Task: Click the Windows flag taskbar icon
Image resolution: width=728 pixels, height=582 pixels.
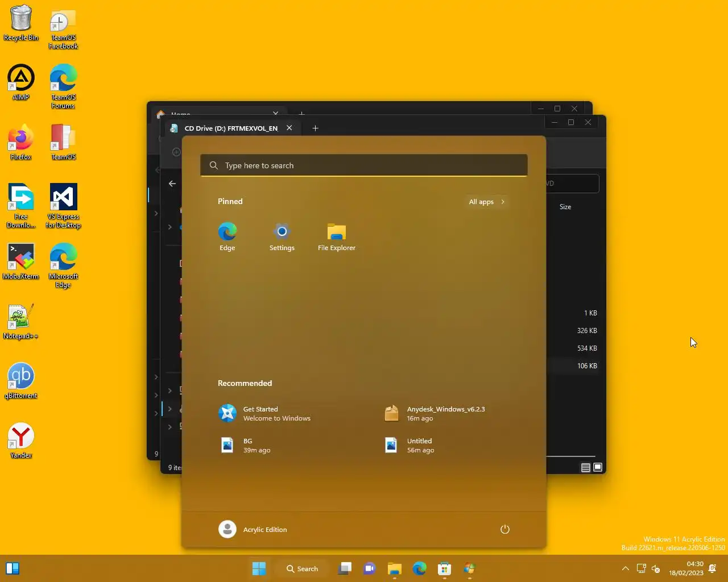Action: (x=470, y=568)
